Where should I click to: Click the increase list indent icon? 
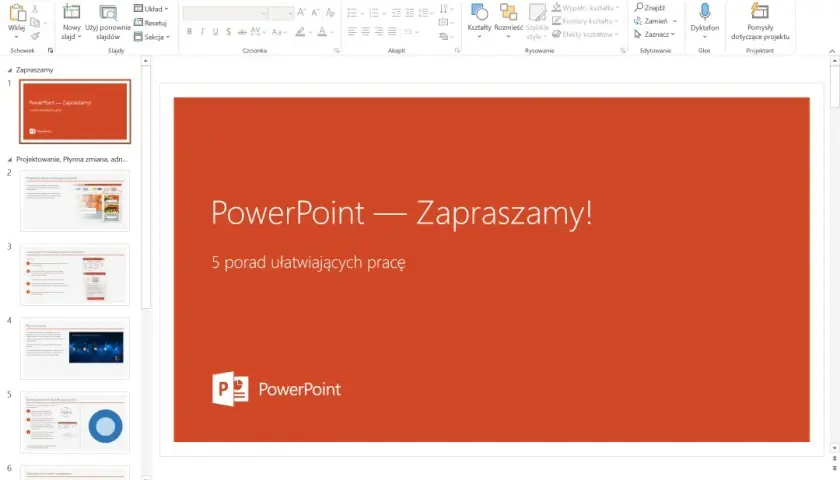[409, 13]
